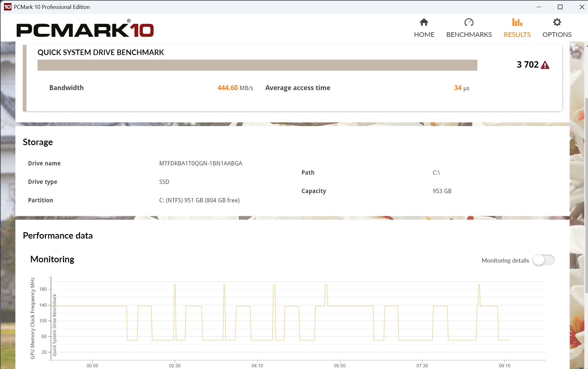Click the Monitoring heading
This screenshot has width=588, height=369.
52,259
